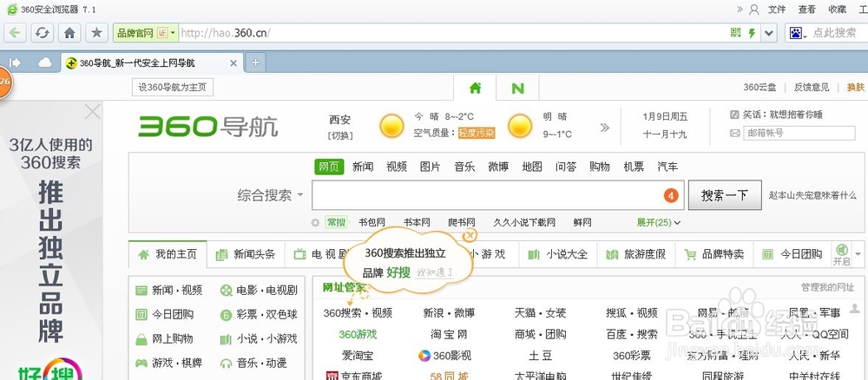
Task: Open the cloud tab icon
Action: click(45, 63)
